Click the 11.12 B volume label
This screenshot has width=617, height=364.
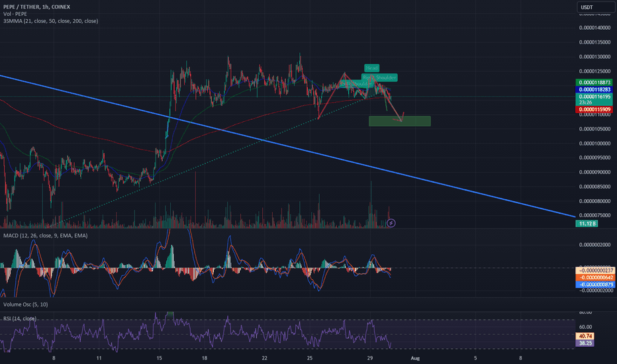(x=587, y=224)
